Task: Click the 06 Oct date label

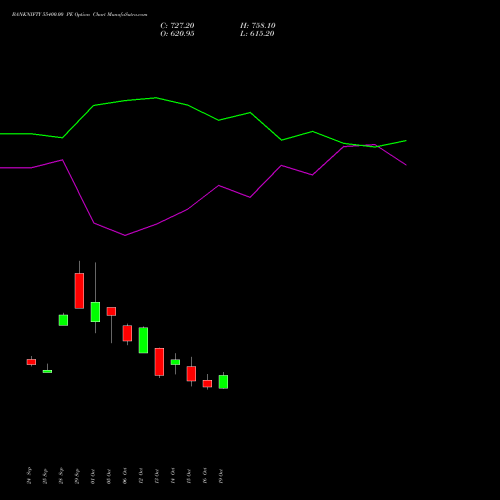Action: (125, 476)
